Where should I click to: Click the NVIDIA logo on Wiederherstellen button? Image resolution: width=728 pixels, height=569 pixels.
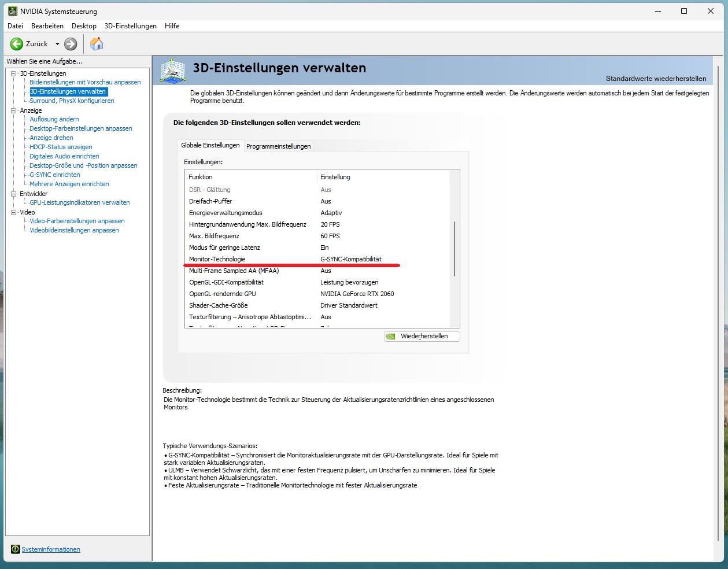[391, 336]
